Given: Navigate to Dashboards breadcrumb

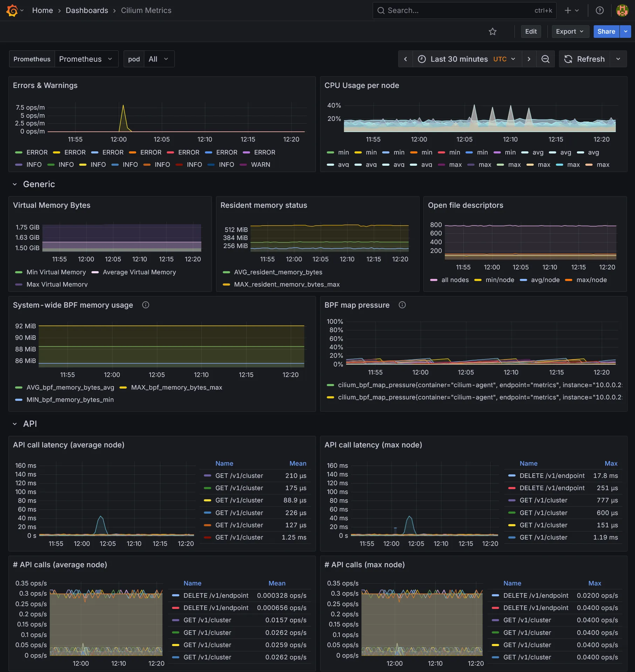Looking at the screenshot, I should [x=87, y=11].
